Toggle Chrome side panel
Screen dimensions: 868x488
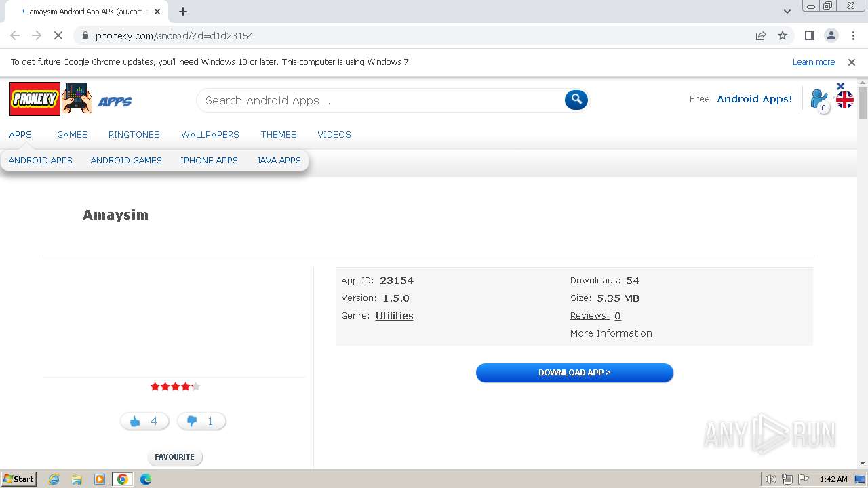pos(809,35)
